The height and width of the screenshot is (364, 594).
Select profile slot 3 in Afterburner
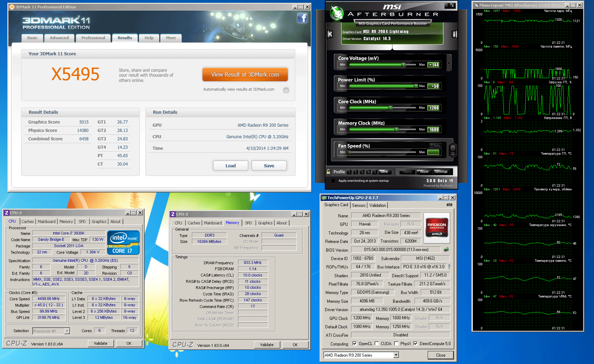362,172
